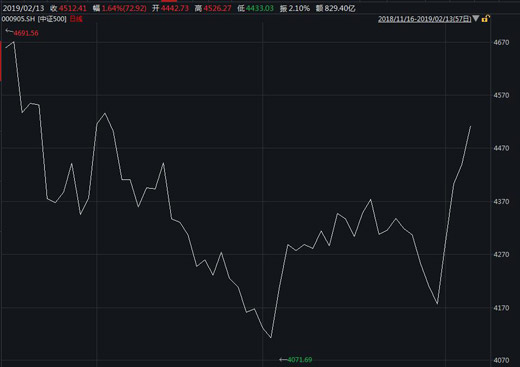Click the closing price 4512.41 value

[73, 8]
